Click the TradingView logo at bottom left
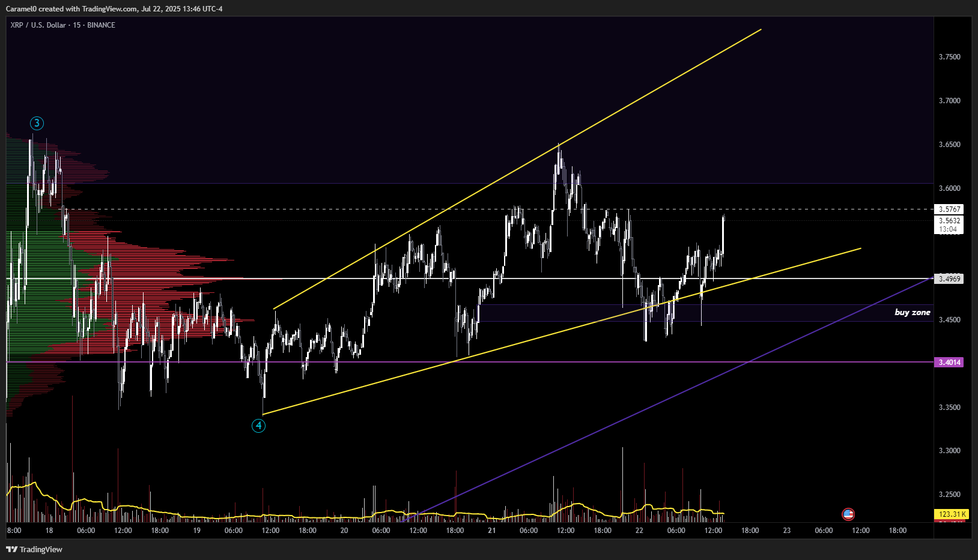The height and width of the screenshot is (560, 978). click(x=34, y=549)
